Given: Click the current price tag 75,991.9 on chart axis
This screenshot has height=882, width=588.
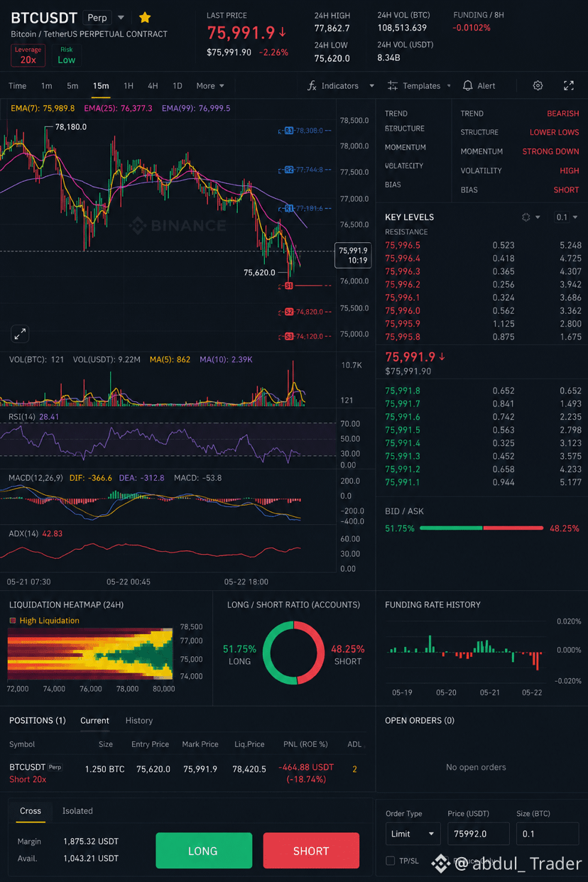Looking at the screenshot, I should tap(353, 255).
